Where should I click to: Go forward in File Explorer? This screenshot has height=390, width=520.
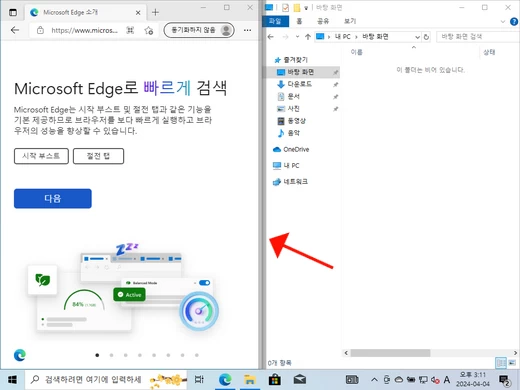pyautogui.click(x=285, y=37)
